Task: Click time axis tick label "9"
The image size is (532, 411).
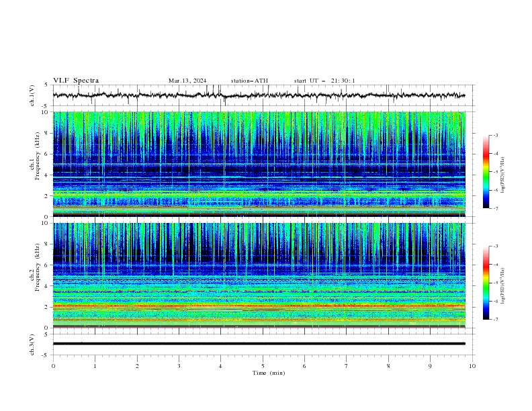Action: pyautogui.click(x=430, y=366)
